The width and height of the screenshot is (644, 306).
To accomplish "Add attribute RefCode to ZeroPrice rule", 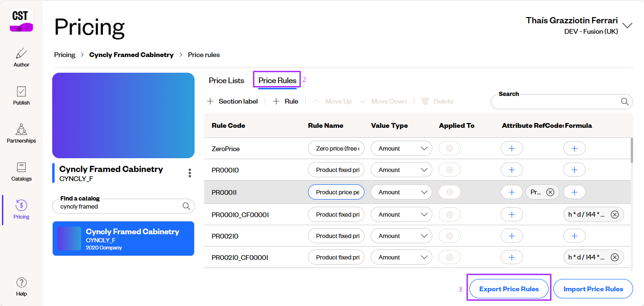I will [512, 149].
